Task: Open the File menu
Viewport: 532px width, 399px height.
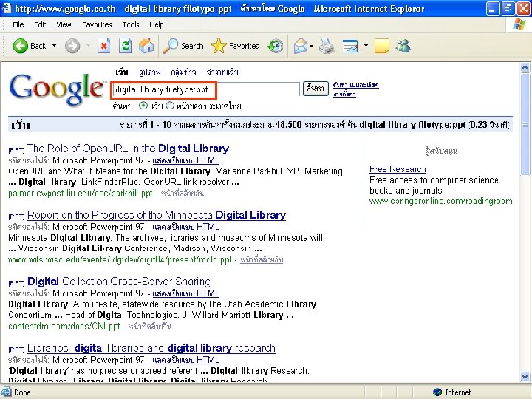Action: 18,24
